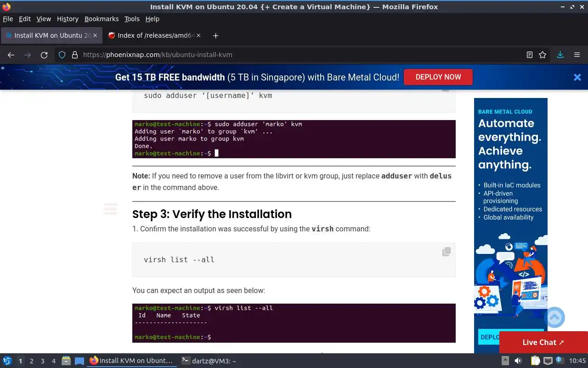Switch to workspace 1
This screenshot has height=368, width=588.
(20, 361)
